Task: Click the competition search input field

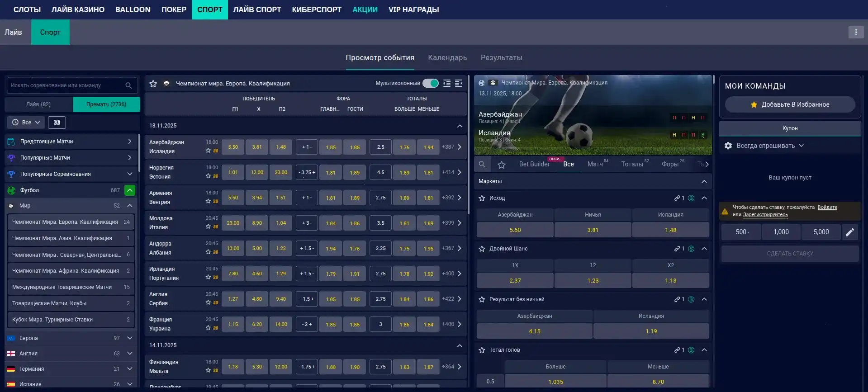Action: coord(66,85)
